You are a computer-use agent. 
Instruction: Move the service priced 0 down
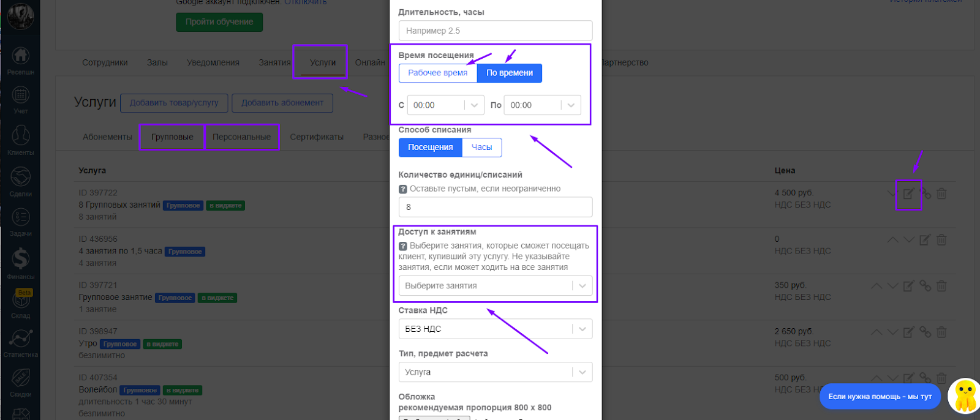coord(909,240)
